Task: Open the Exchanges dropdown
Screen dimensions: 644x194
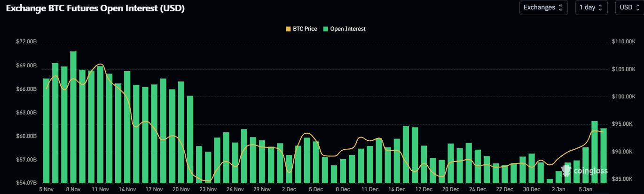Action: click(x=543, y=8)
